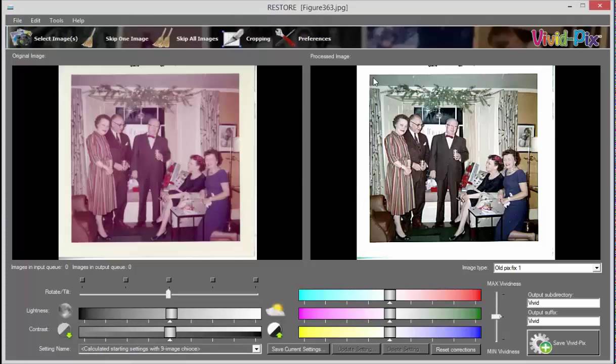This screenshot has width=616, height=364.
Task: Click the application icon in title bar
Action: [10, 8]
